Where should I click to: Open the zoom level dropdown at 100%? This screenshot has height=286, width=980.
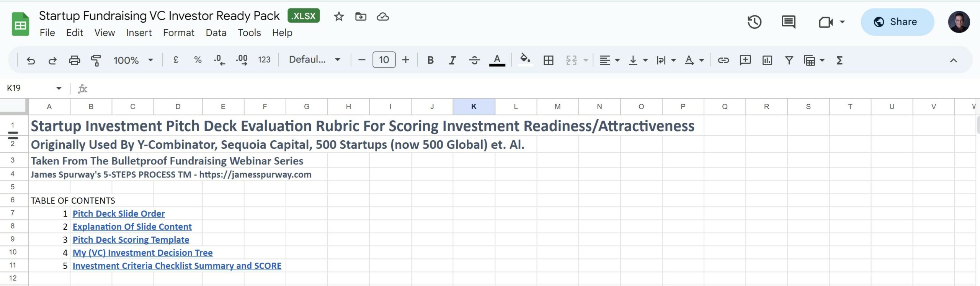coord(133,60)
